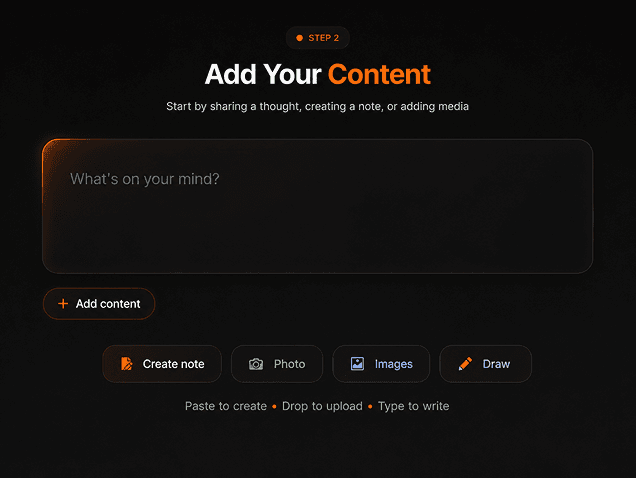Click inside the "What's on your mind?" text area

pos(318,206)
